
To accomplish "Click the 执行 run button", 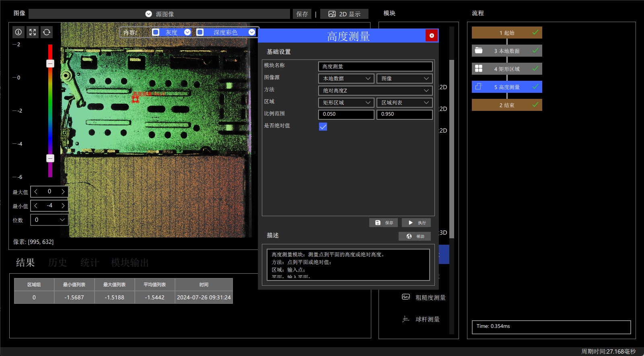I will click(x=416, y=223).
